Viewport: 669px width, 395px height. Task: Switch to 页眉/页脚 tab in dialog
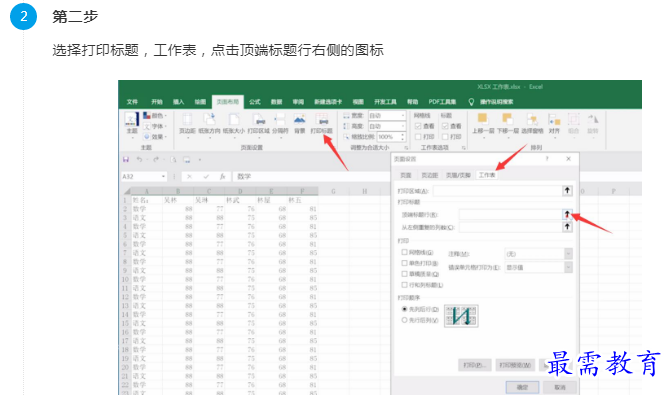(x=458, y=175)
